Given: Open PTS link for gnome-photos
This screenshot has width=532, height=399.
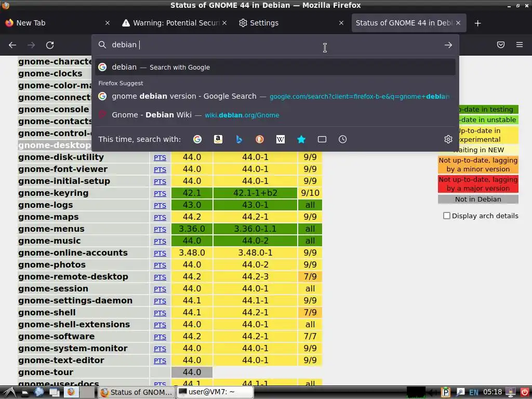Looking at the screenshot, I should 160,265.
